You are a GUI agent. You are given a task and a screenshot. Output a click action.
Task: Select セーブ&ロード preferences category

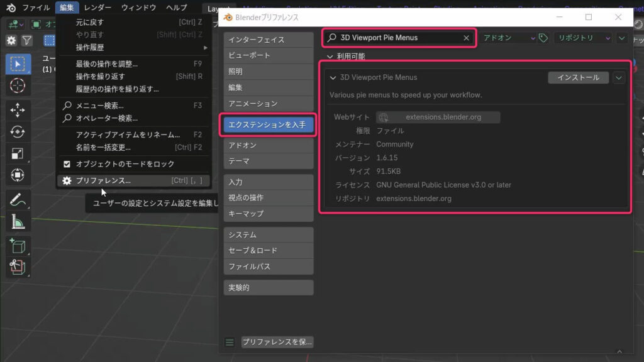coord(269,251)
